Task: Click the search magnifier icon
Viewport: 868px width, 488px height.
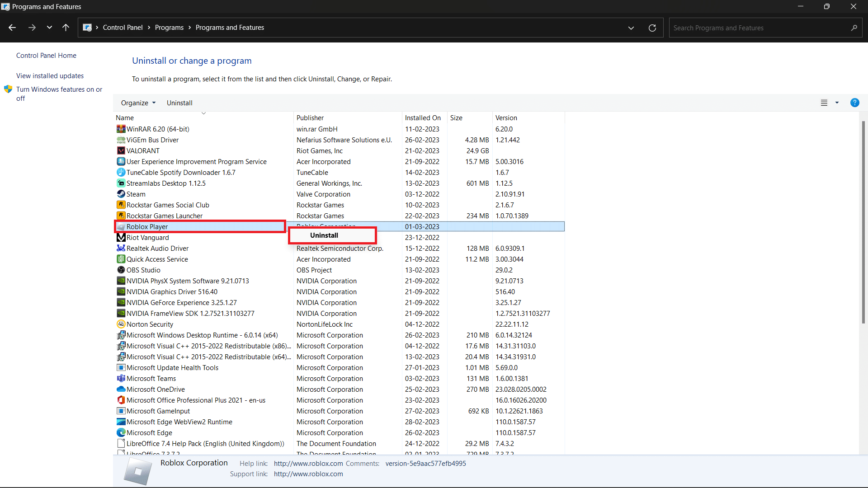Action: coord(854,28)
